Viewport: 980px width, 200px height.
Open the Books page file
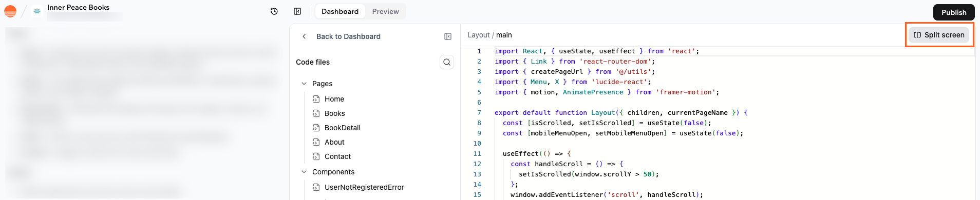click(x=335, y=113)
